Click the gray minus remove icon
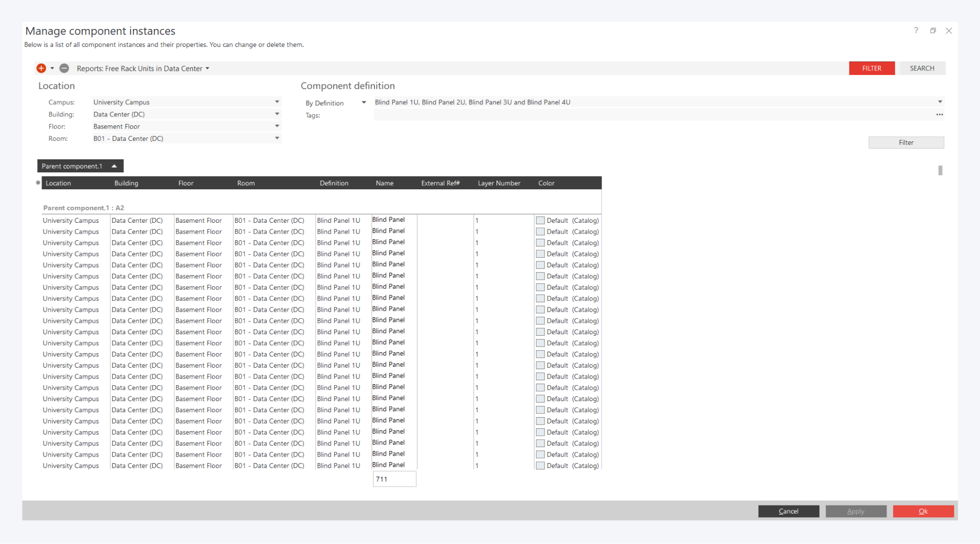 pos(64,68)
